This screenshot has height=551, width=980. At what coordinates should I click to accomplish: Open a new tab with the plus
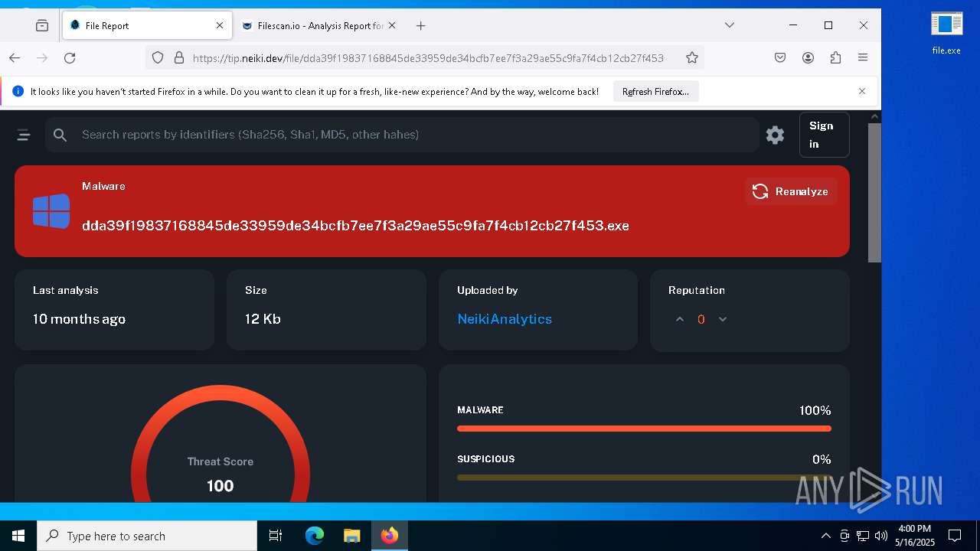tap(420, 25)
